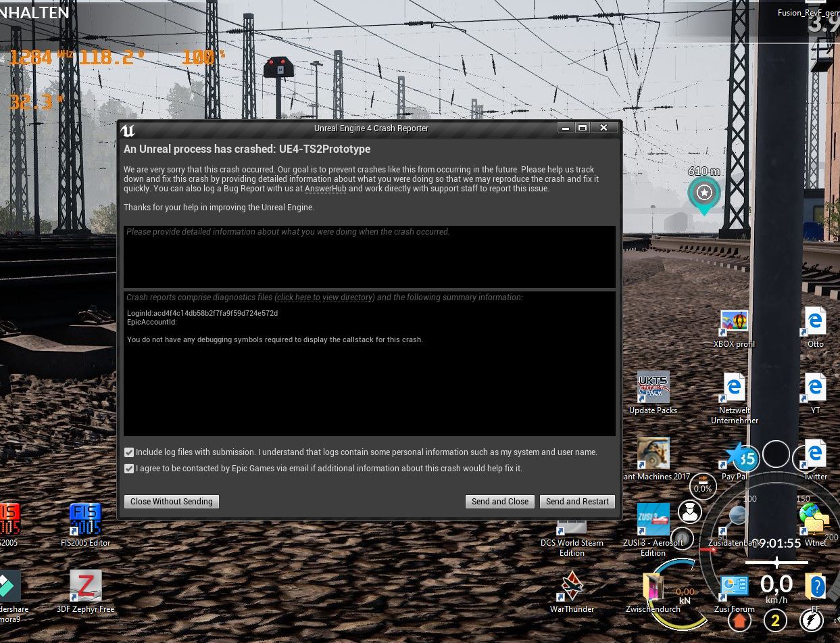
Task: Focus the crash description text field
Action: coord(370,257)
